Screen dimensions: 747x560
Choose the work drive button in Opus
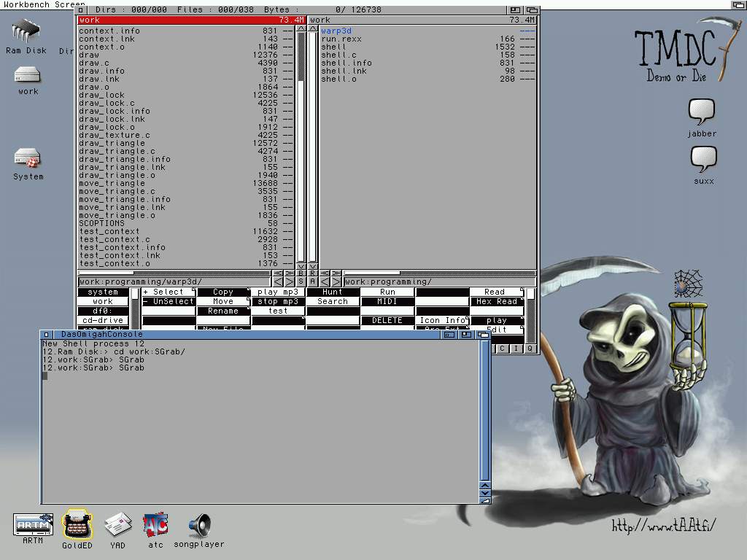[x=103, y=301]
